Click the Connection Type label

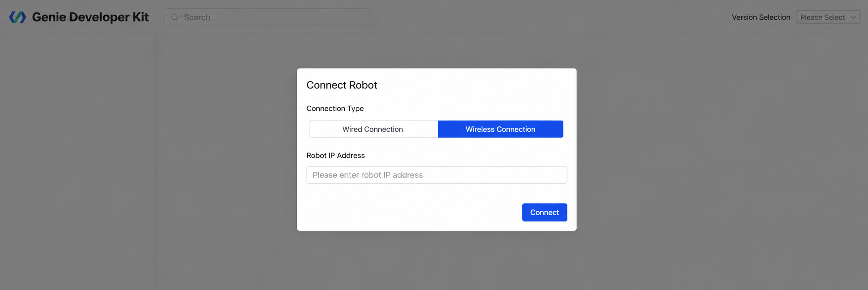(335, 108)
